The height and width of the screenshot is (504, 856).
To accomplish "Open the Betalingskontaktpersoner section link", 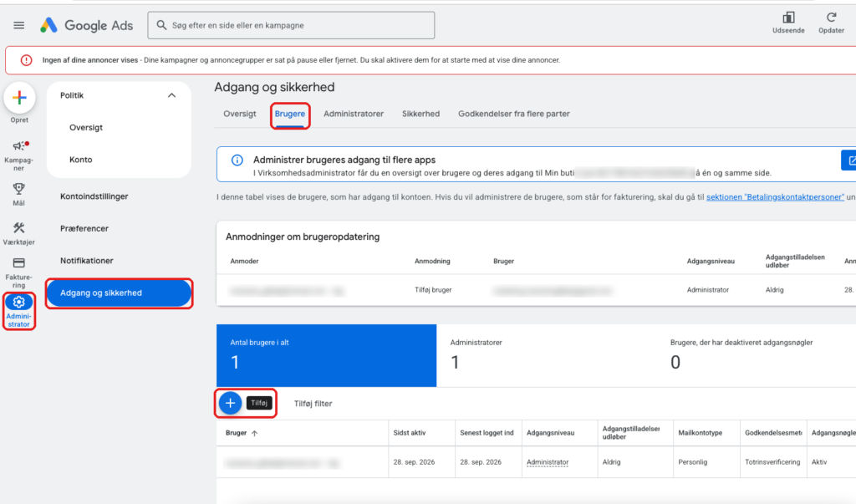I will tap(775, 197).
